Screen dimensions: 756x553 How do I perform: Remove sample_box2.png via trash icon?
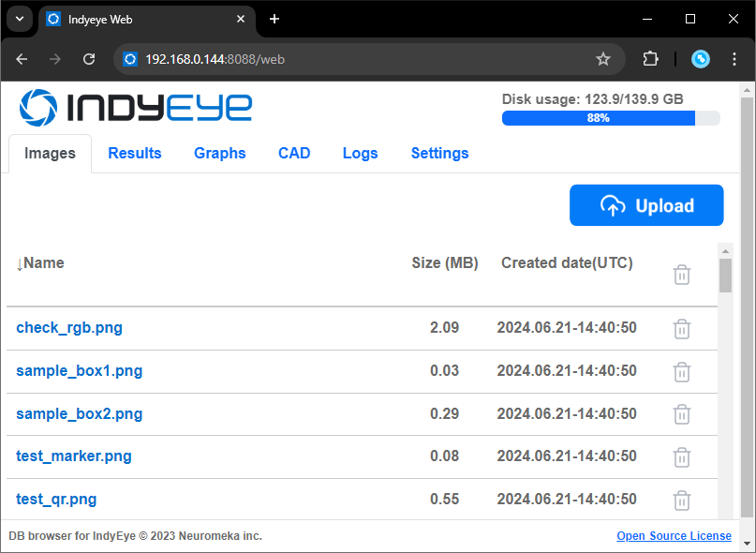[x=681, y=414]
